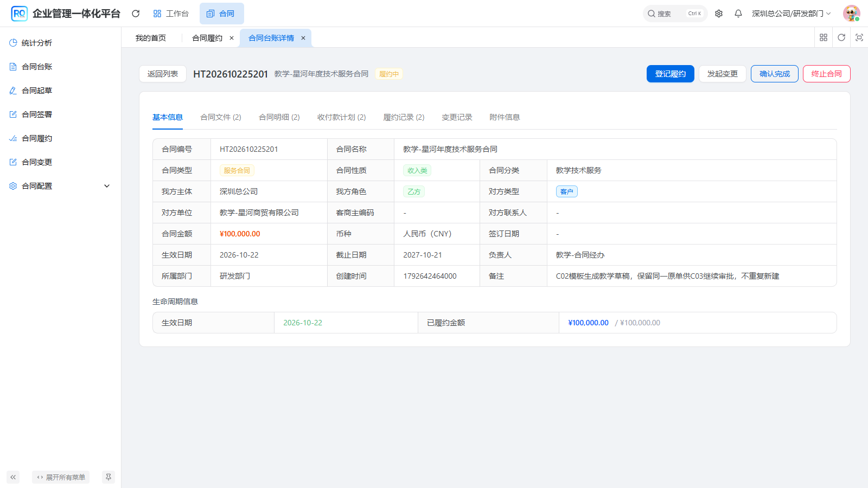Screen dimensions: 868x488
Task: Toggle fullscreen content icon
Action: [859, 37]
